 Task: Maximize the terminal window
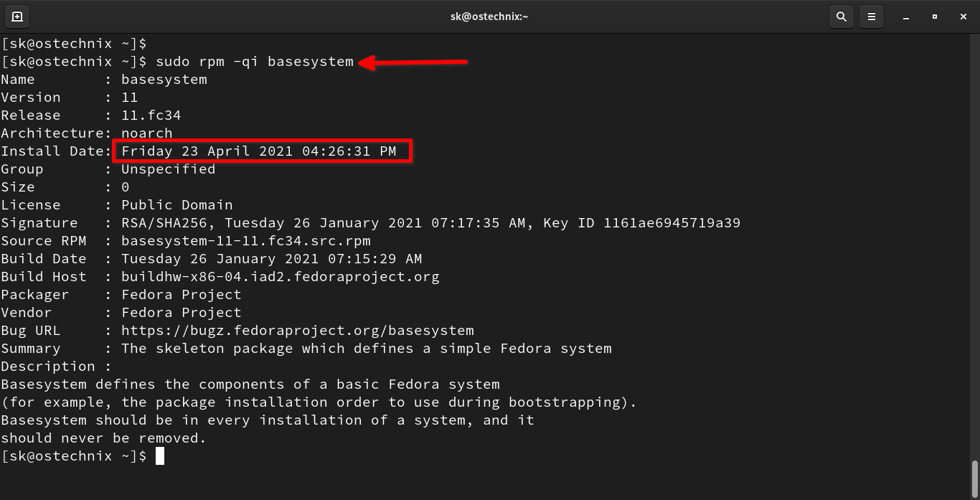[935, 16]
